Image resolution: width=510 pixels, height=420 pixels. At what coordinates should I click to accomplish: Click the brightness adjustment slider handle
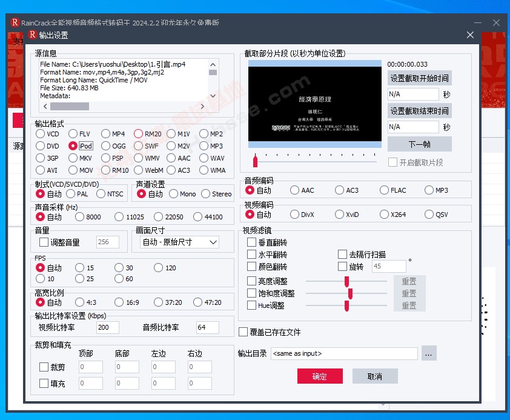tap(346, 281)
